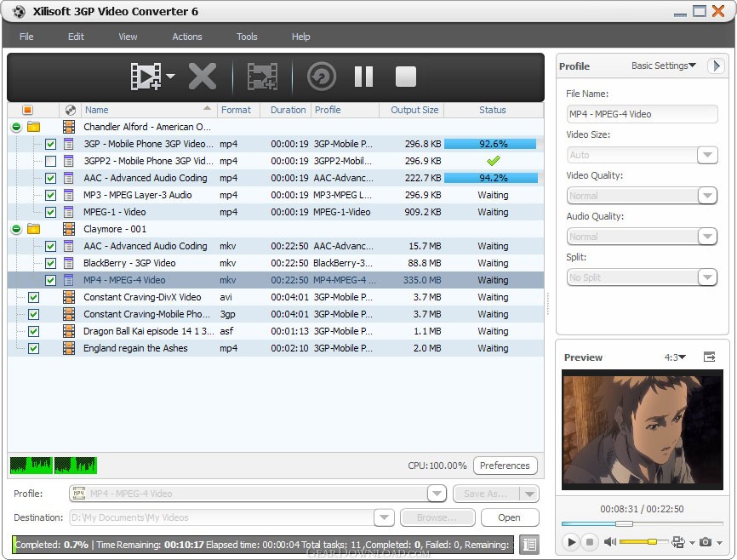This screenshot has height=560, width=737.
Task: Click the preview switch/compare icon
Action: pyautogui.click(x=677, y=541)
